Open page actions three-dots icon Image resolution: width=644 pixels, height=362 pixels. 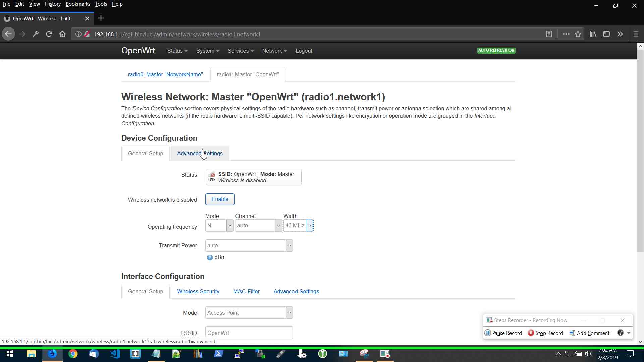pos(566,34)
